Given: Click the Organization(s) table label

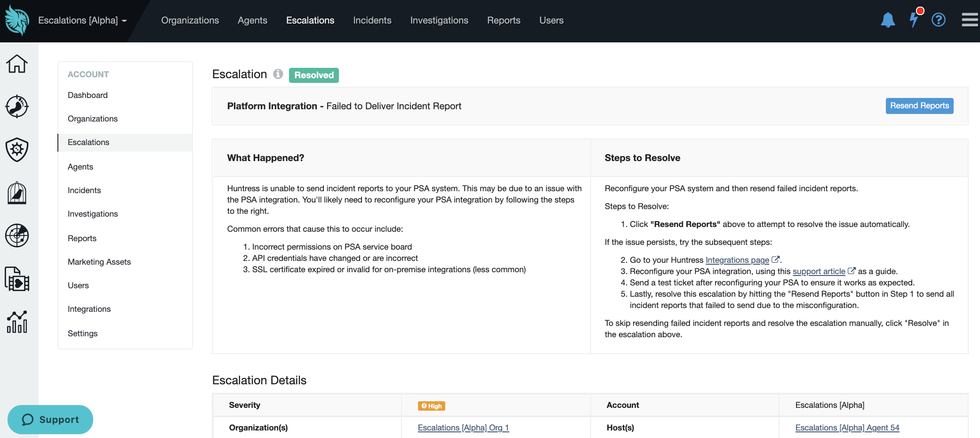Looking at the screenshot, I should pyautogui.click(x=258, y=428).
